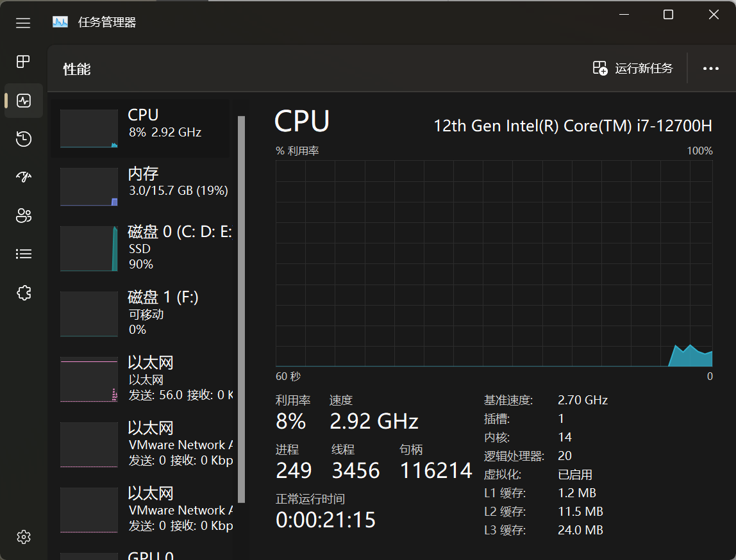736x560 pixels.
Task: Click the 12th Gen Intel Core i7-12700H name
Action: [573, 126]
